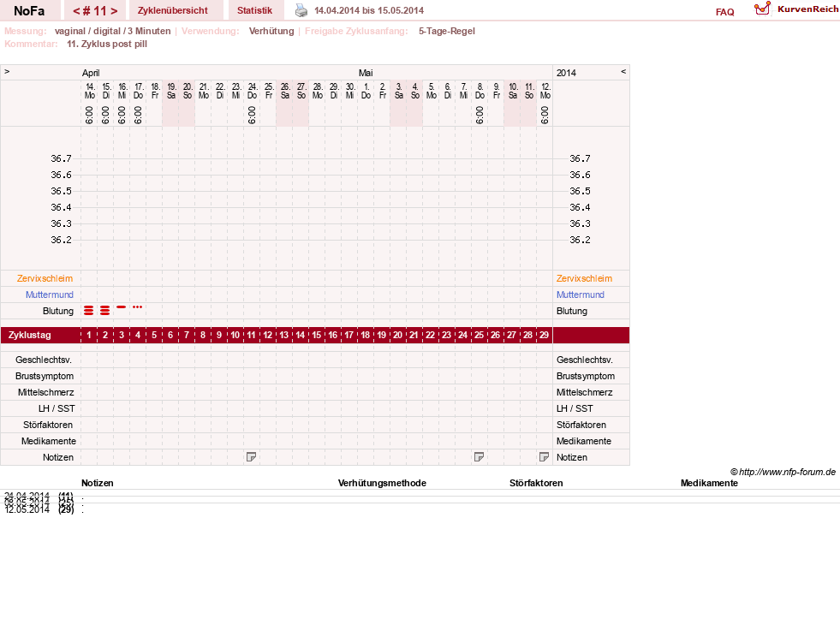Click the vaginal / digital / 3 Minuten text

click(112, 31)
